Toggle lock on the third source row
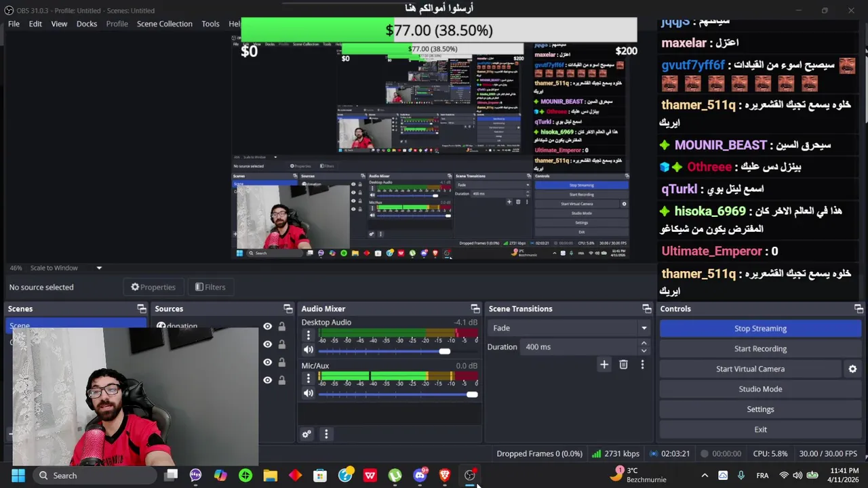 pyautogui.click(x=281, y=362)
